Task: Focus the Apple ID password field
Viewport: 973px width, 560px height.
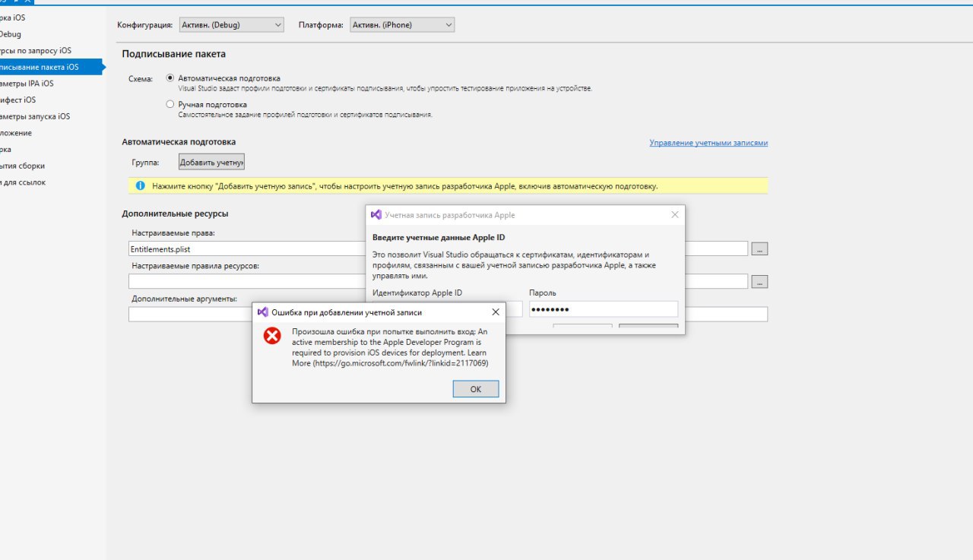Action: 604,309
